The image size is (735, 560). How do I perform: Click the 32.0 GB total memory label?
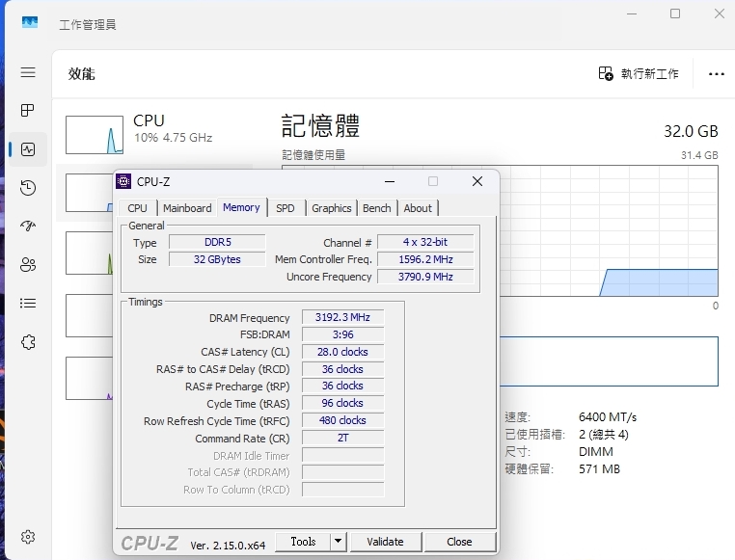tap(691, 132)
